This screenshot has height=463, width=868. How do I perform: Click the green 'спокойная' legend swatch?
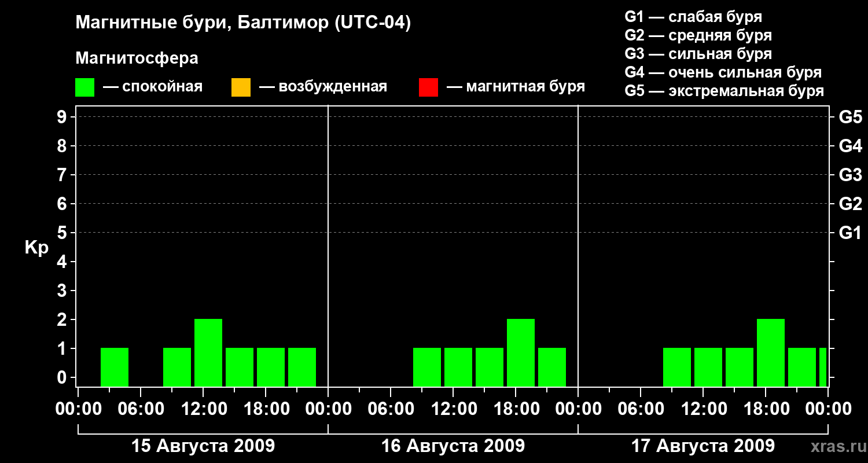coord(84,87)
